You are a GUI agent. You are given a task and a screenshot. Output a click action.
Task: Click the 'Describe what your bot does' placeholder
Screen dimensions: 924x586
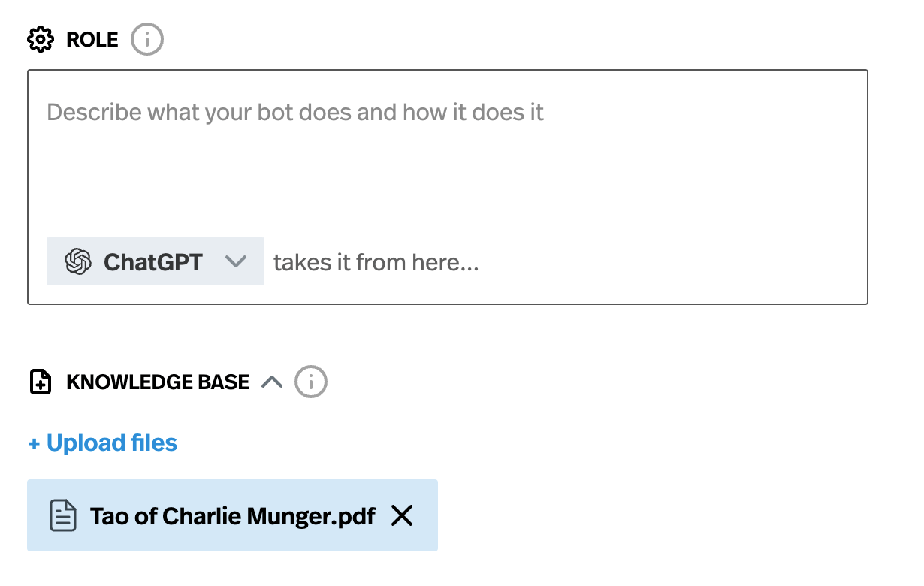295,113
